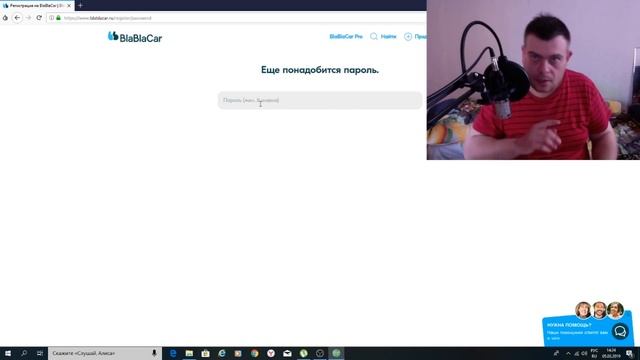
Task: Open the Windows Start menu
Action: pos(8,353)
